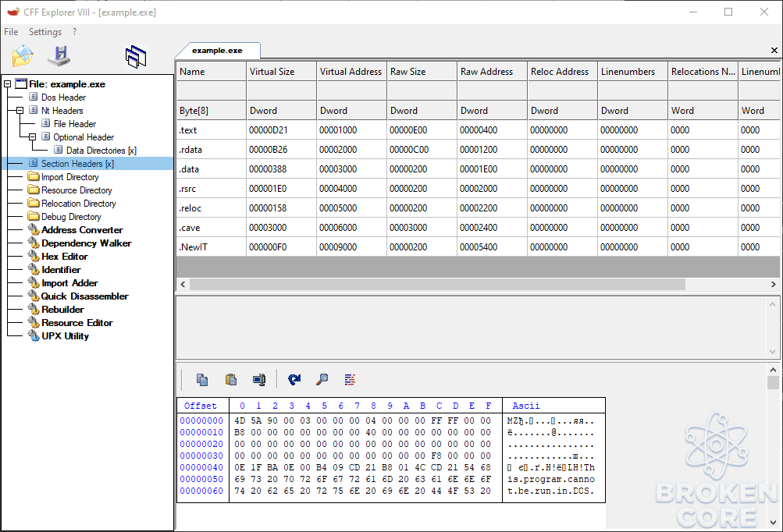Screen dimensions: 783x532
Task: Click the magnifier search icon in hex toolbar
Action: [x=322, y=380]
